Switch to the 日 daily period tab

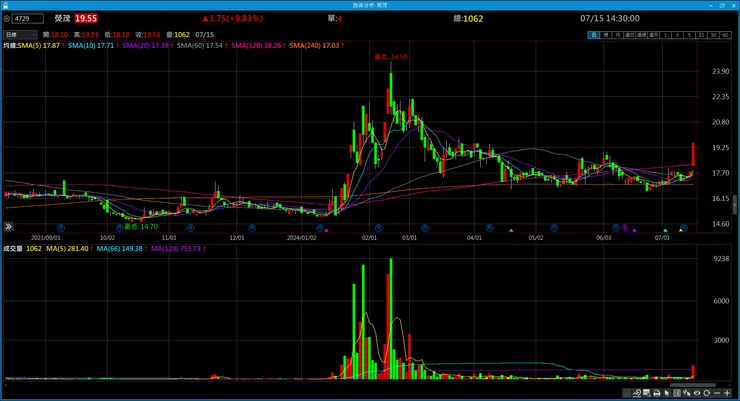pyautogui.click(x=594, y=35)
